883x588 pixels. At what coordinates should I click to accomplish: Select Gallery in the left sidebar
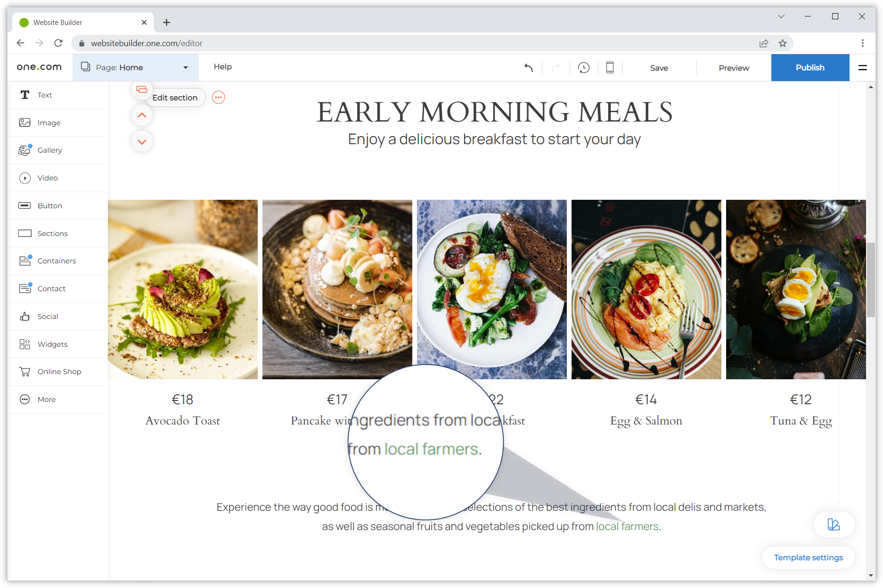(49, 150)
